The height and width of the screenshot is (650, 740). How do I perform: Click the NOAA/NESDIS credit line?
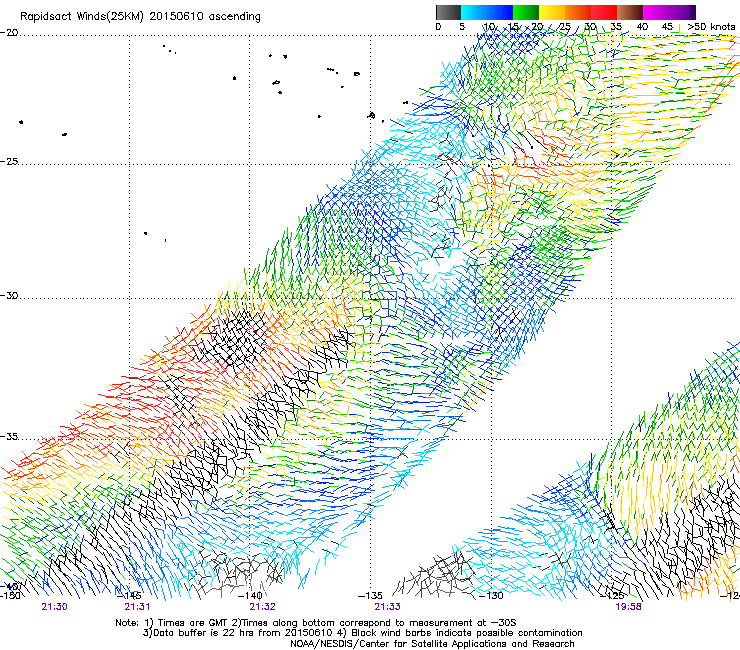click(x=432, y=644)
